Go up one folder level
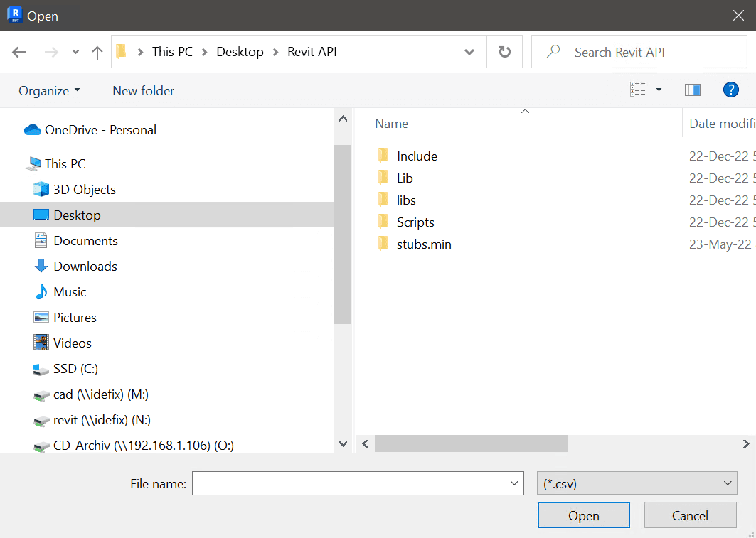 tap(97, 52)
